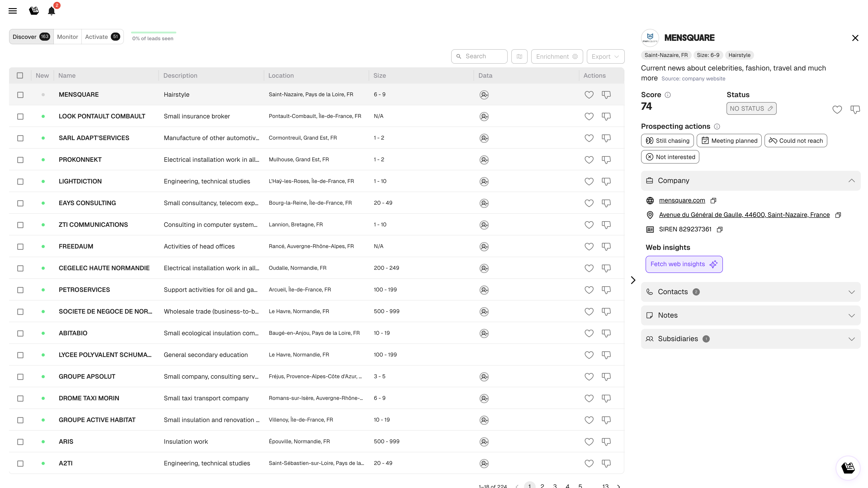Toggle the map view icon
This screenshot has height=488, width=868.
pyautogui.click(x=519, y=56)
